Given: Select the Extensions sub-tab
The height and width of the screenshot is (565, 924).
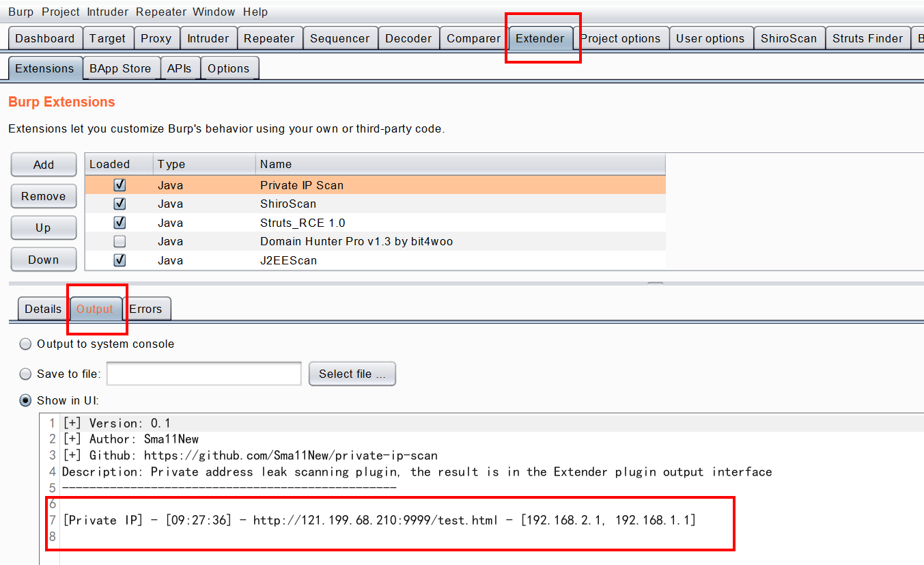Looking at the screenshot, I should 44,68.
